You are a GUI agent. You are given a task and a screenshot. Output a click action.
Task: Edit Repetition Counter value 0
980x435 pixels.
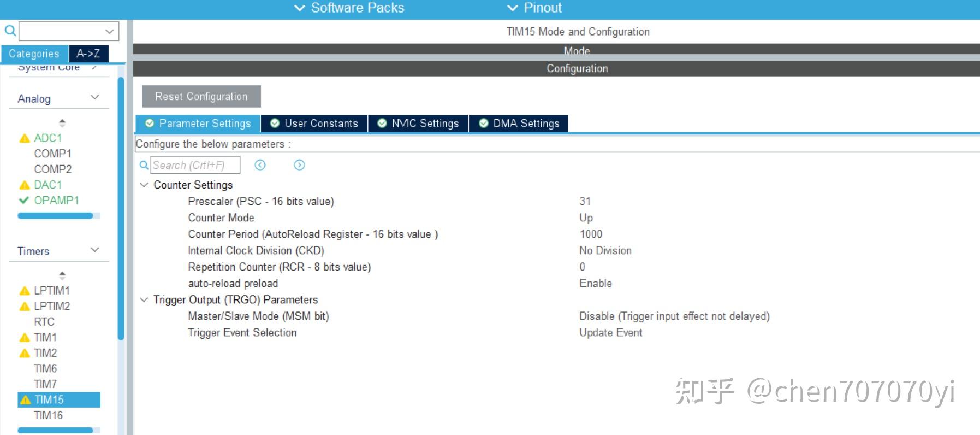click(x=582, y=267)
